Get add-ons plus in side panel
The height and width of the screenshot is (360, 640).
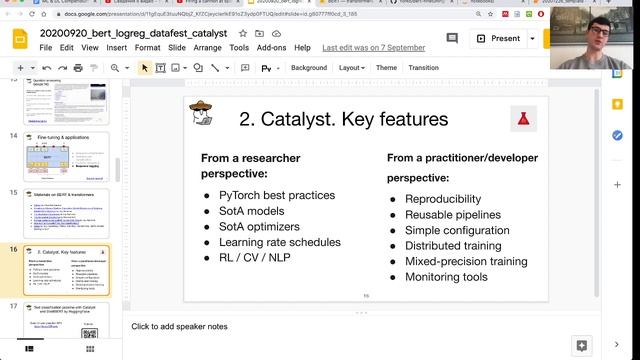pos(617,184)
